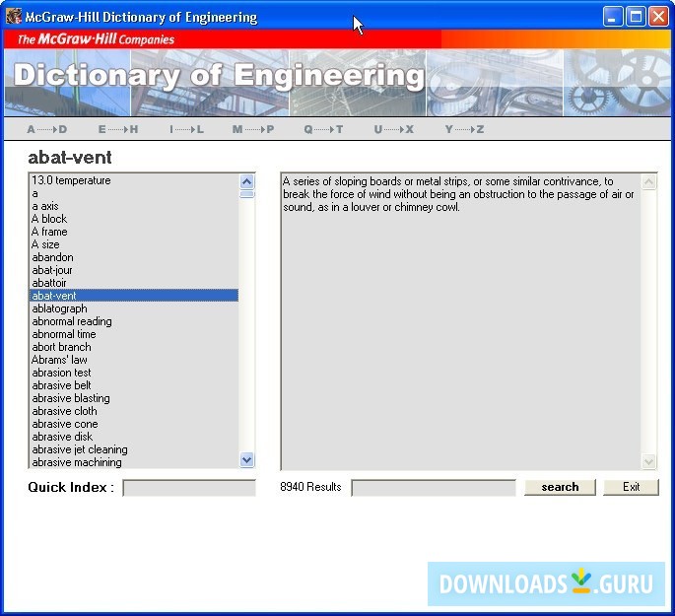The image size is (675, 616).
Task: Select highlighted 'abat-vent' entry in list
Action: (134, 296)
